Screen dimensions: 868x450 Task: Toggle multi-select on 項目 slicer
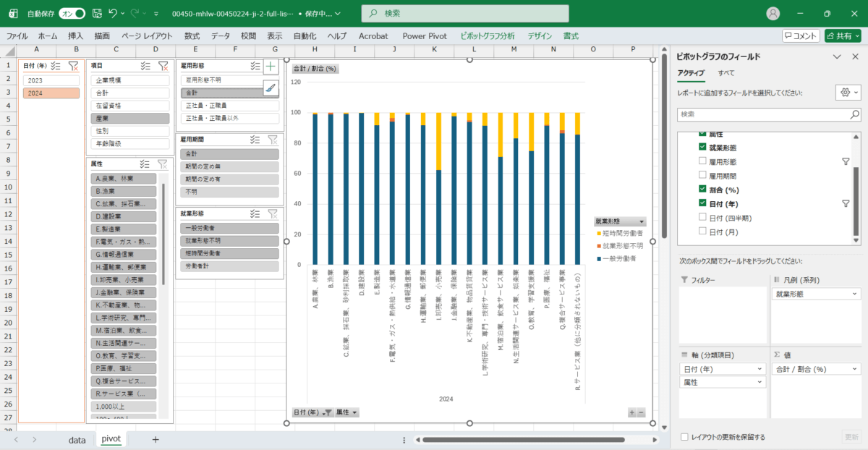tap(145, 66)
